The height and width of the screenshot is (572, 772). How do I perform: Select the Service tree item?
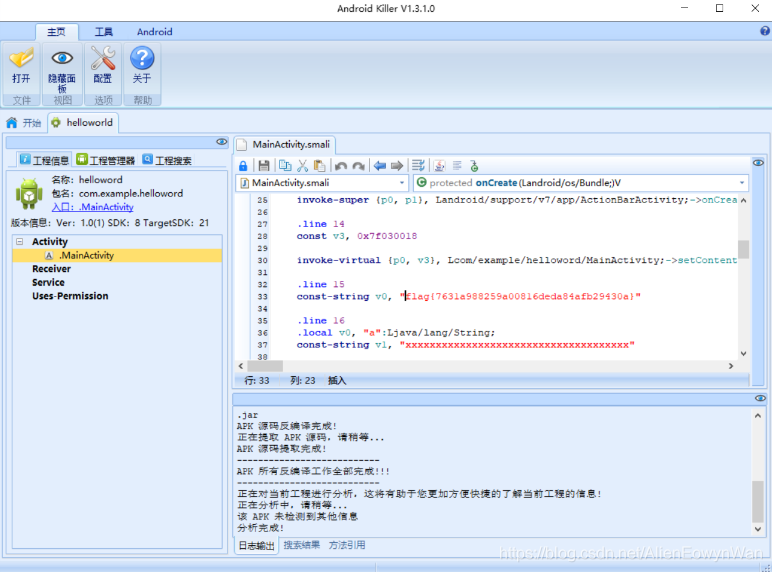point(48,283)
